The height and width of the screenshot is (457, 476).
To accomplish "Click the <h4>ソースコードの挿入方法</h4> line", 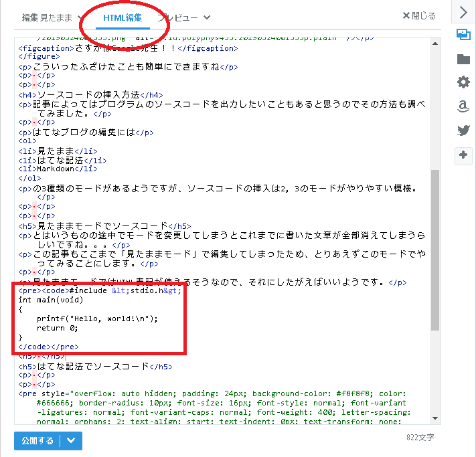I will coord(90,95).
